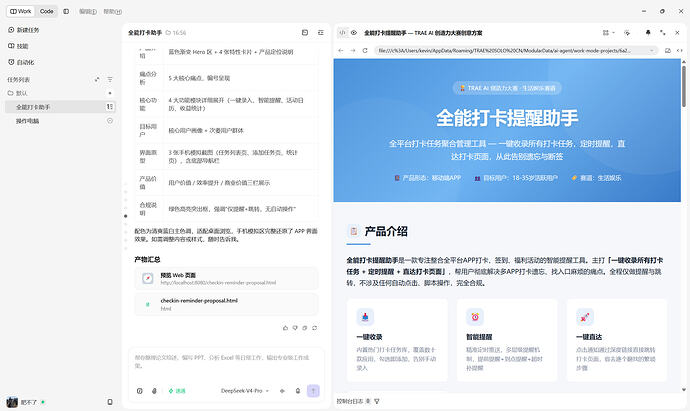This screenshot has height=411, width=690.
Task: Select the 操作电脑 task
Action: point(60,121)
